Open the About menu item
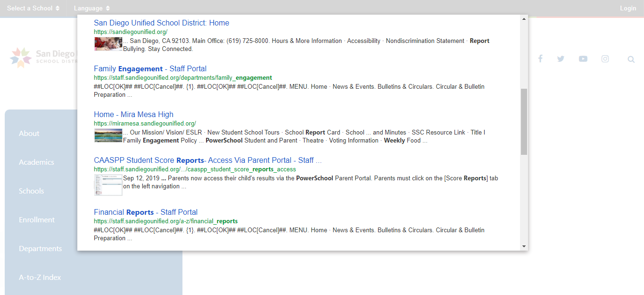 (29, 134)
